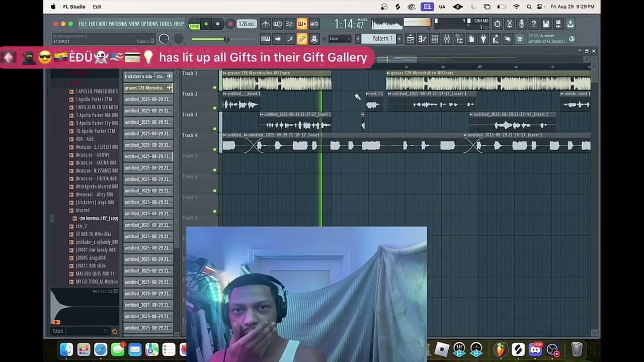Screen dimensions: 644x362
Task: Click the project files (pages) icon
Action: (x=471, y=39)
